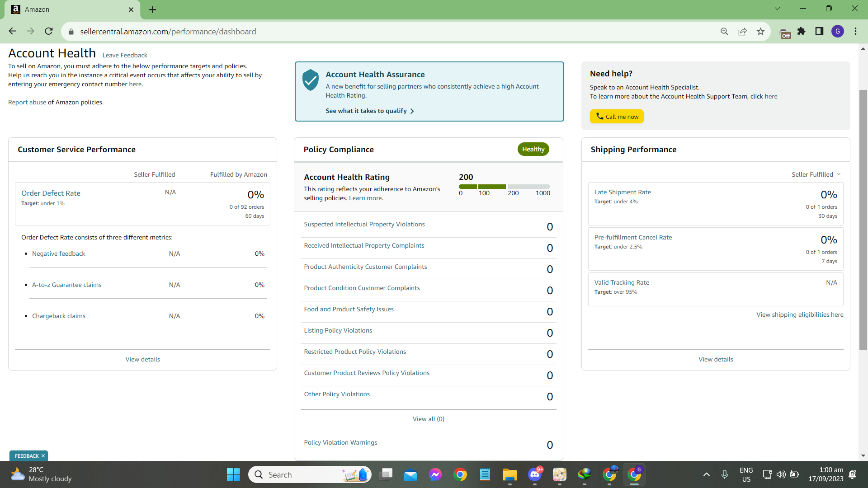Click the Account Health Assurance shield icon
868x488 pixels.
[311, 80]
